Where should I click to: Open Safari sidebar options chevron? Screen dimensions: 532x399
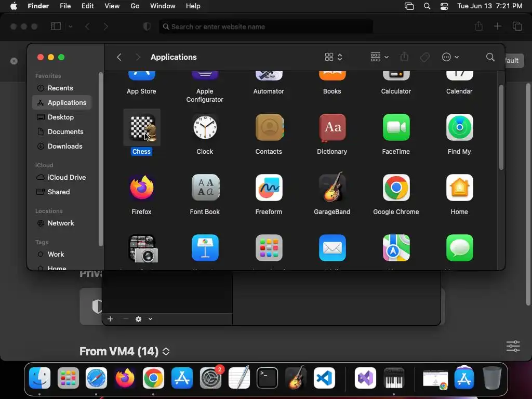click(70, 26)
